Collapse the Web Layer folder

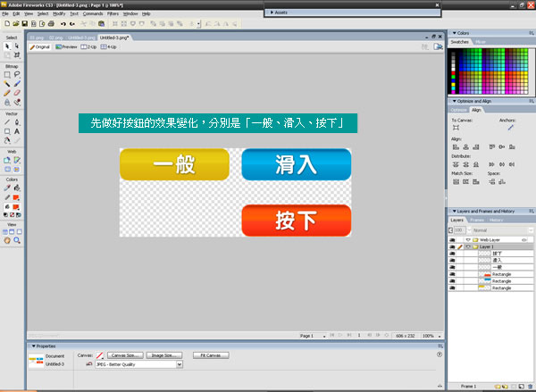(468, 240)
